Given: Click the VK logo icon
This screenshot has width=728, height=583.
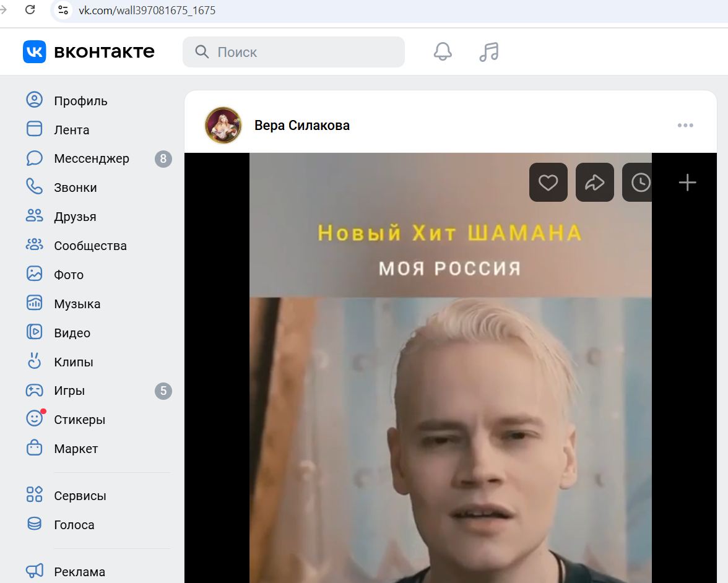Looking at the screenshot, I should click(35, 52).
